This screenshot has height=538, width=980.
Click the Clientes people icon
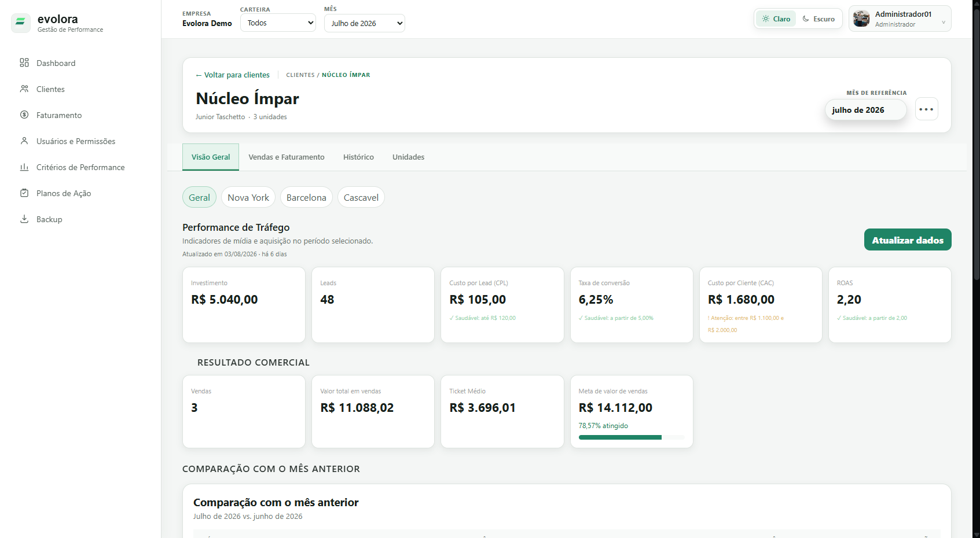pos(24,89)
